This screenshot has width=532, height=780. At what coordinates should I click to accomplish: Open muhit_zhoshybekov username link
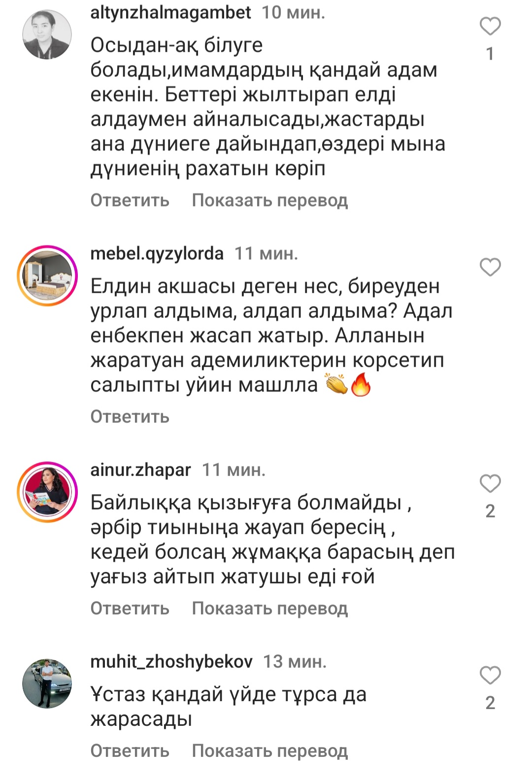coord(171,662)
